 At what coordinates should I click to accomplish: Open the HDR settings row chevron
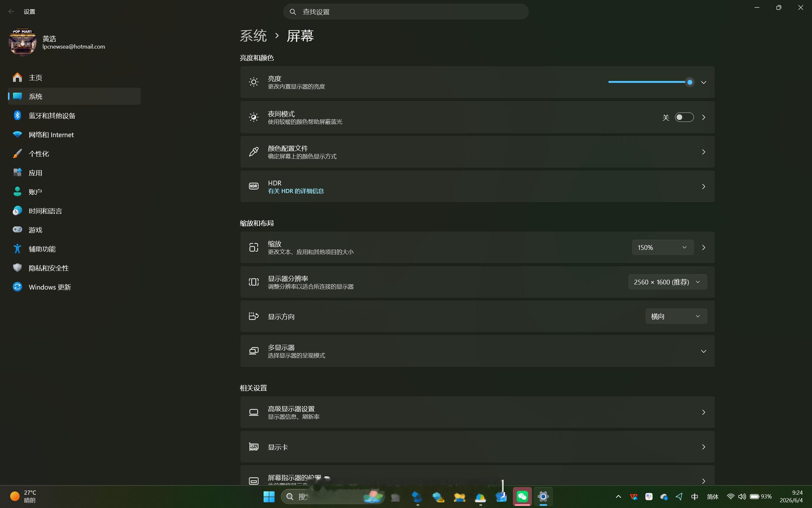point(704,186)
